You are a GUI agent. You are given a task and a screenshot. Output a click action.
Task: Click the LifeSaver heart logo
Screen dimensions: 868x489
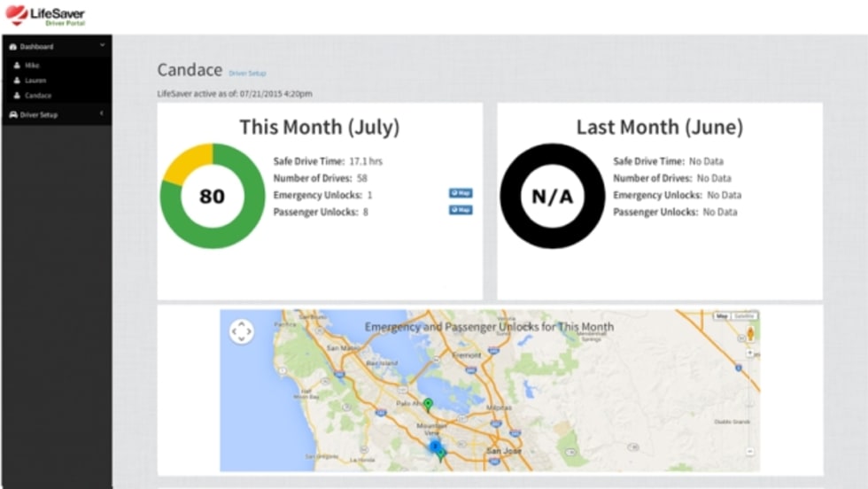pos(16,15)
